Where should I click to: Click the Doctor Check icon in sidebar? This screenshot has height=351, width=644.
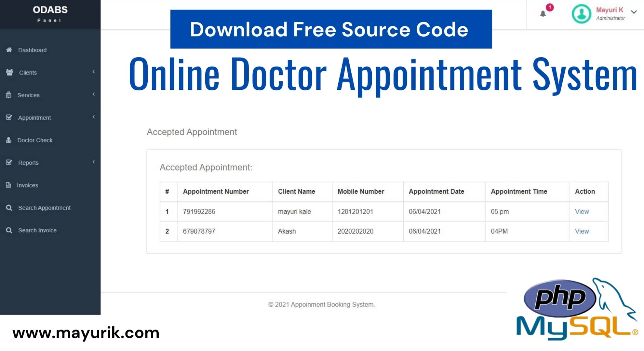[x=9, y=139]
